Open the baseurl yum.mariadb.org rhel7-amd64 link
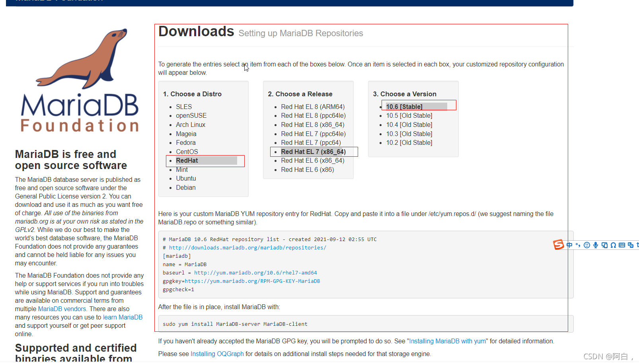This screenshot has height=364, width=639. click(255, 273)
